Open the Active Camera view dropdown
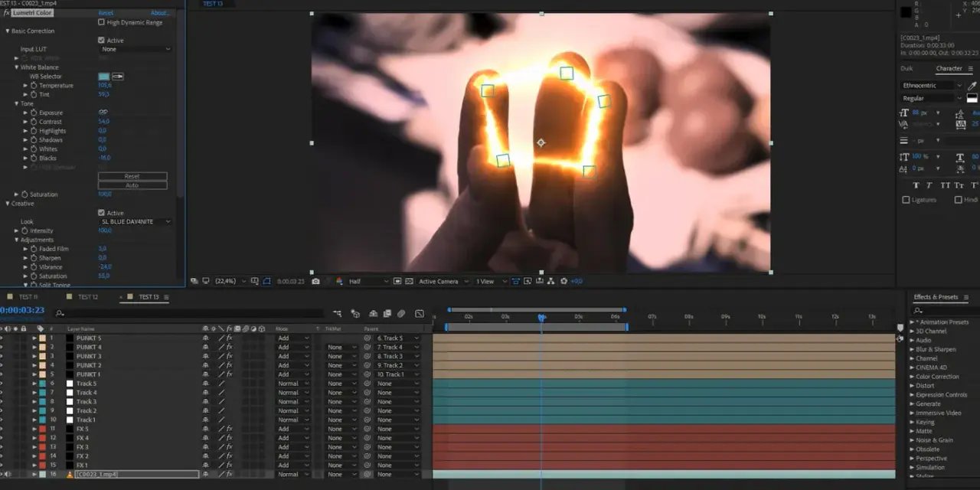Viewport: 980px width, 490px height. pos(444,282)
